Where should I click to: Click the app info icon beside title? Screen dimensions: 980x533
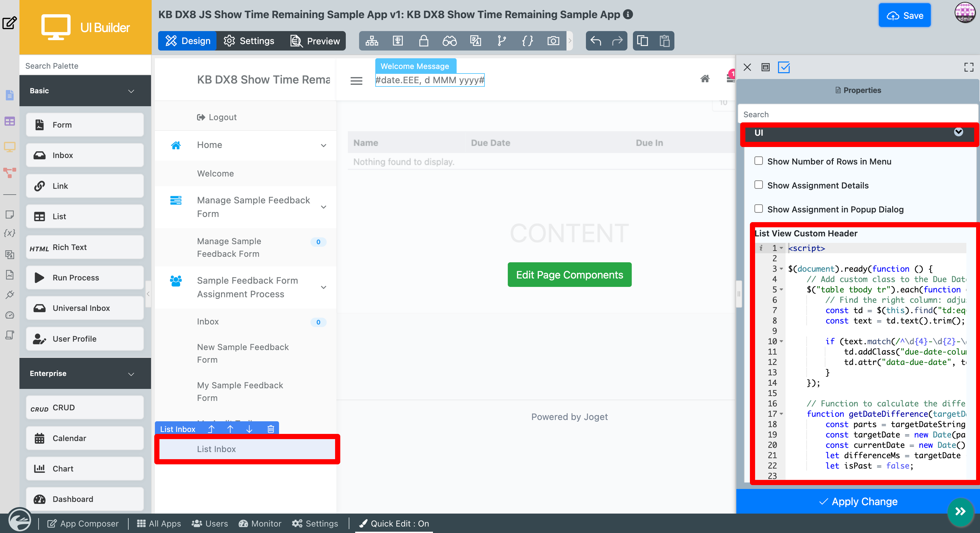(628, 14)
